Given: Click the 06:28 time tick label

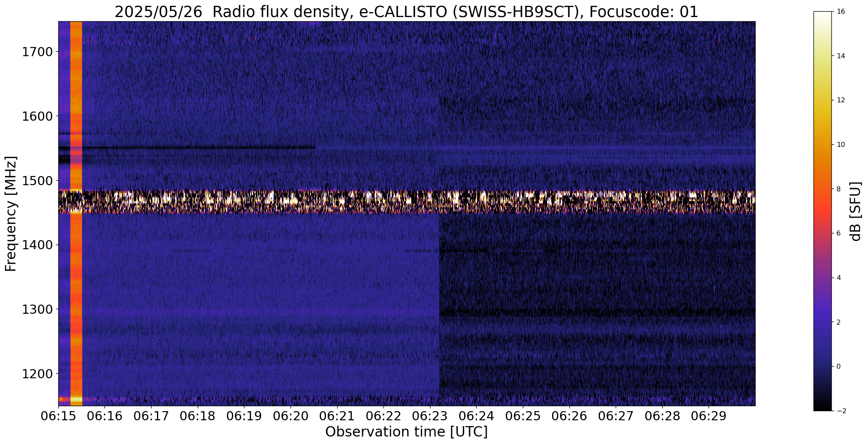Looking at the screenshot, I should 662,416.
